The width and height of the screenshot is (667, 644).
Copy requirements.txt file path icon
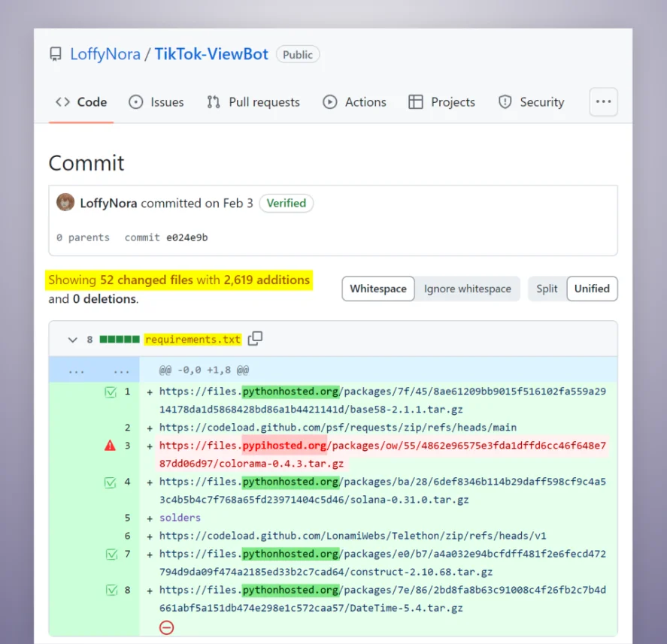256,339
